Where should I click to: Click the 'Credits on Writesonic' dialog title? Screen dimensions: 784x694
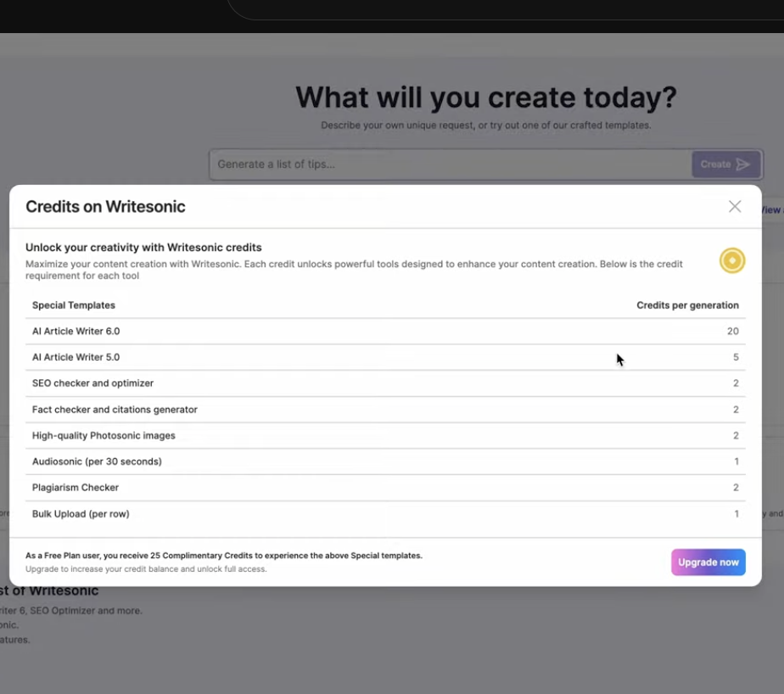pyautogui.click(x=105, y=206)
